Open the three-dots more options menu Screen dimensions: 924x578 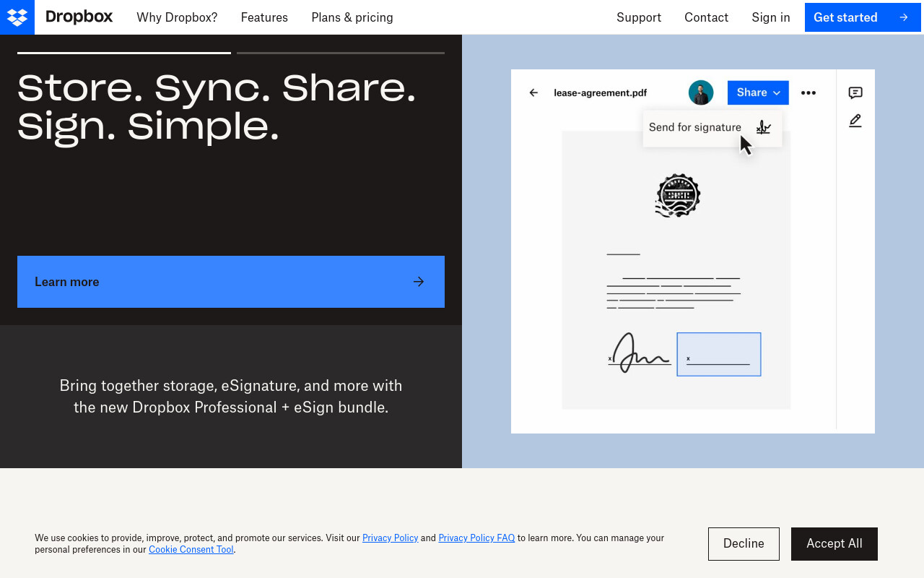point(808,92)
